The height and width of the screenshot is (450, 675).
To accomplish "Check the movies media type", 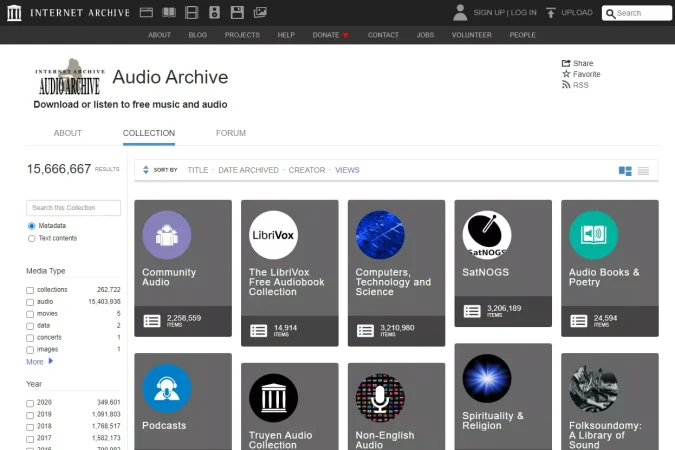I will coord(30,314).
